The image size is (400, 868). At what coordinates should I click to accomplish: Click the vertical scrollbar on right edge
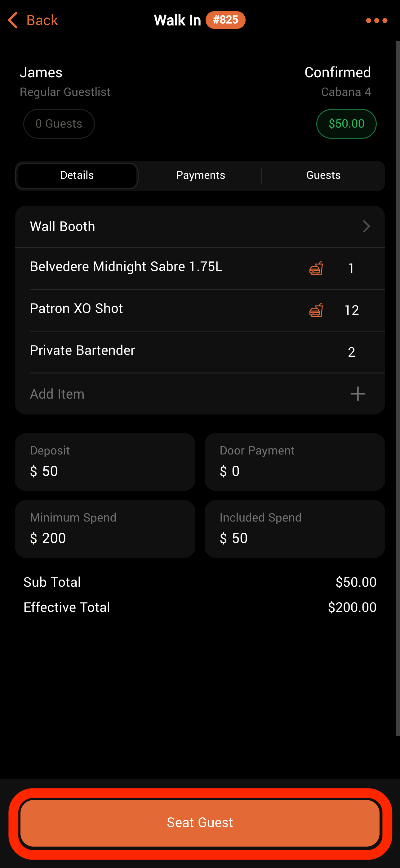(398, 387)
